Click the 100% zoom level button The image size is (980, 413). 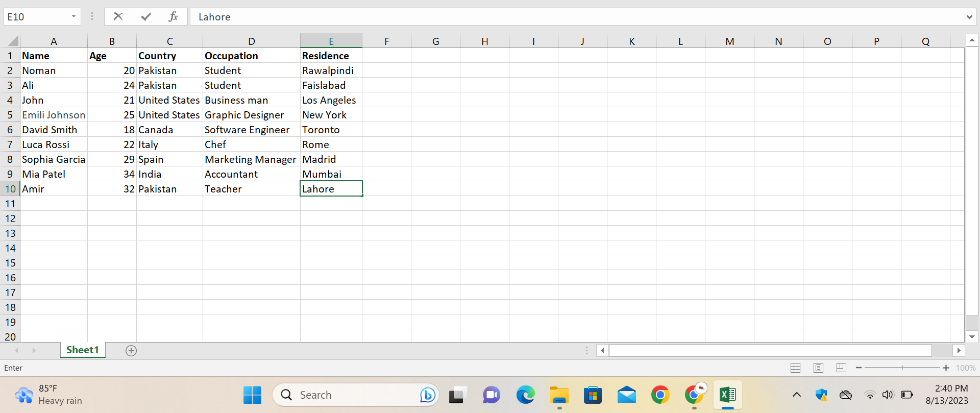[965, 368]
